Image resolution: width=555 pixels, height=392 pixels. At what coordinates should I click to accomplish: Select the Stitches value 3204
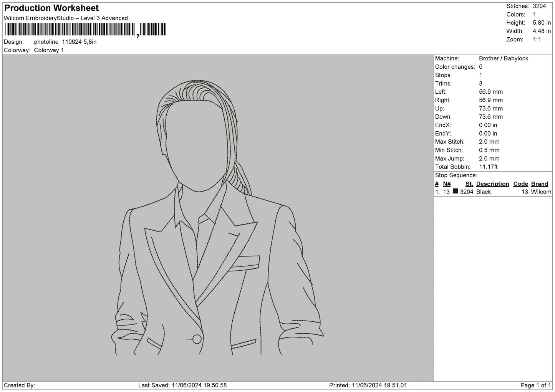[539, 6]
